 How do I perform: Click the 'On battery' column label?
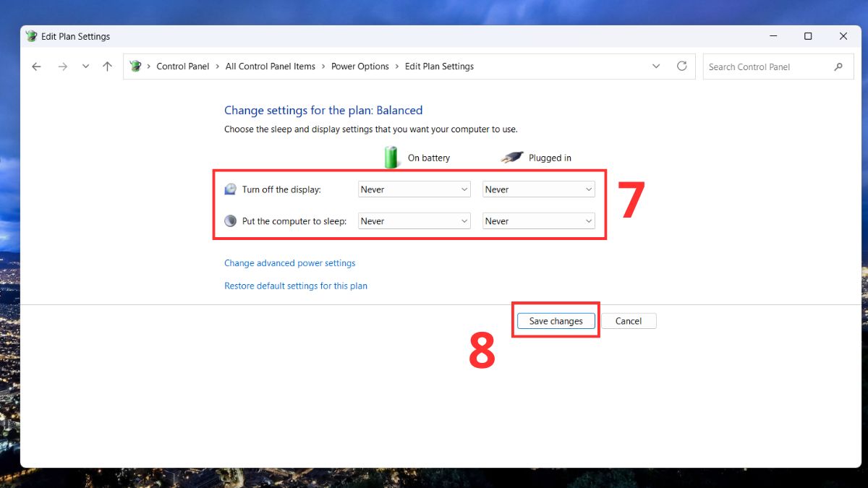[429, 158]
